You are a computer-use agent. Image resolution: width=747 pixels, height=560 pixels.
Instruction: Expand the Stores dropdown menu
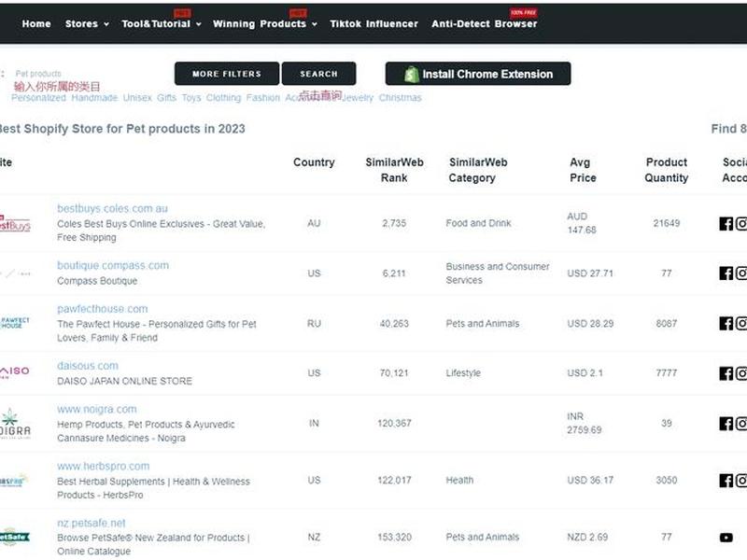click(87, 24)
